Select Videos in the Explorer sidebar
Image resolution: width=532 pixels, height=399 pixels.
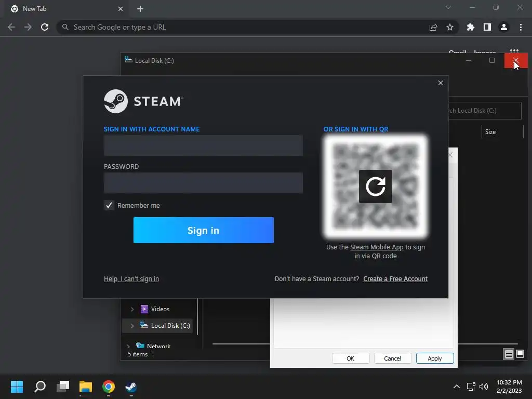pyautogui.click(x=160, y=309)
